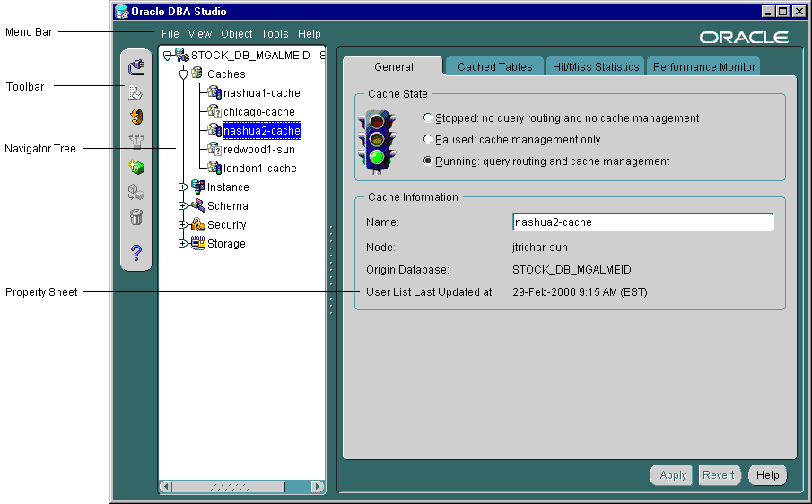Click the Origin Database value STOCK_DB_MGALMEID
The width and height of the screenshot is (812, 504).
click(572, 270)
